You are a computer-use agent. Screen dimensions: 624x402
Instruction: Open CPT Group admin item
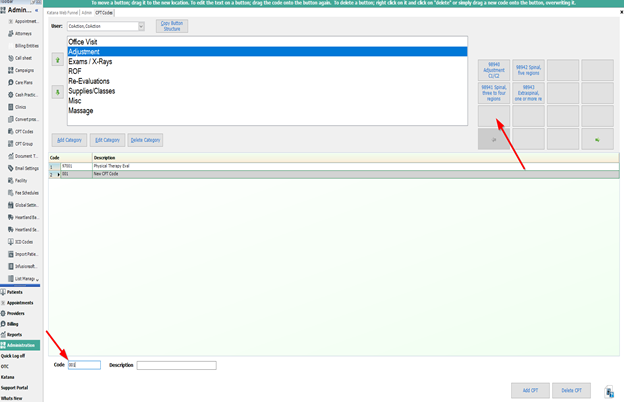[x=20, y=144]
